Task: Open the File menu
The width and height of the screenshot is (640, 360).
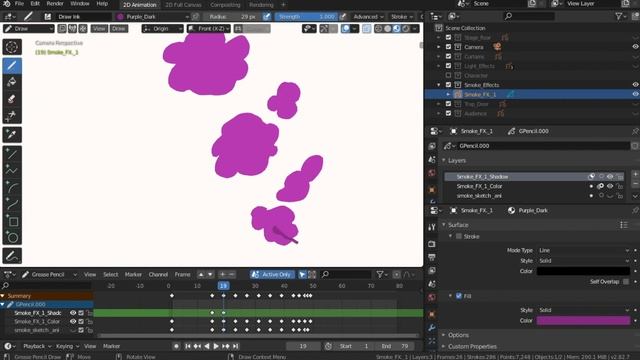Action: coord(19,4)
